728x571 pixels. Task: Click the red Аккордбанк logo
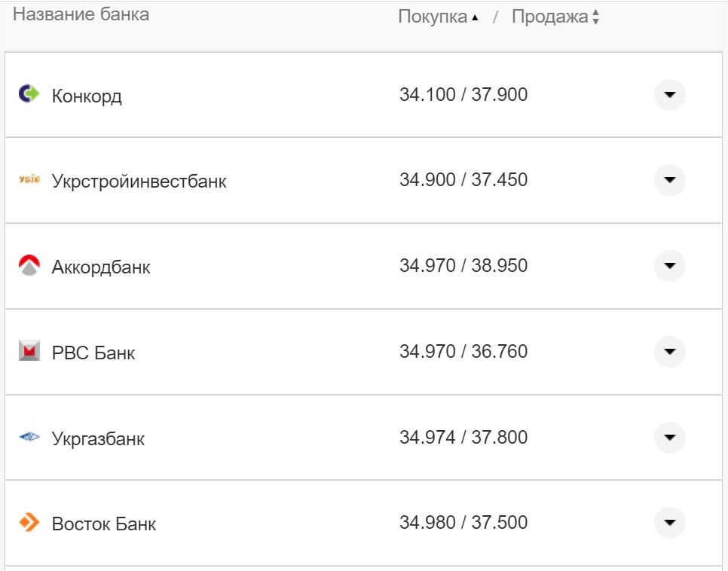click(27, 266)
